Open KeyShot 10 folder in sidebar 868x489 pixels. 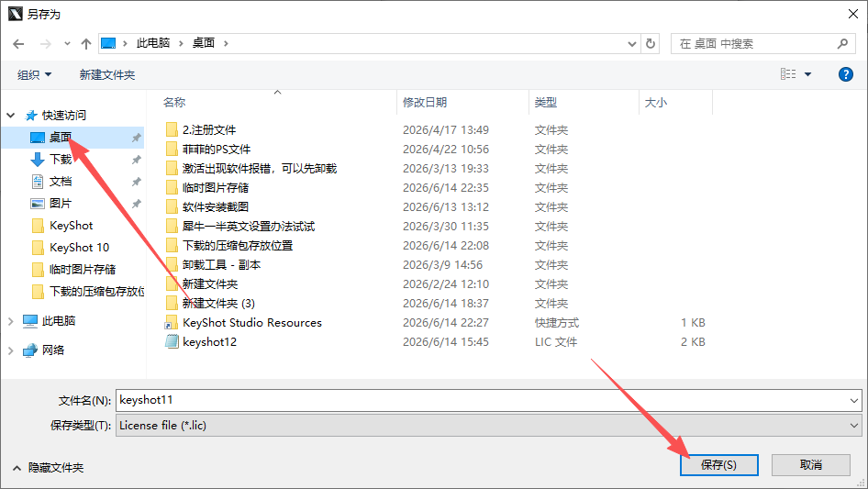coord(79,248)
